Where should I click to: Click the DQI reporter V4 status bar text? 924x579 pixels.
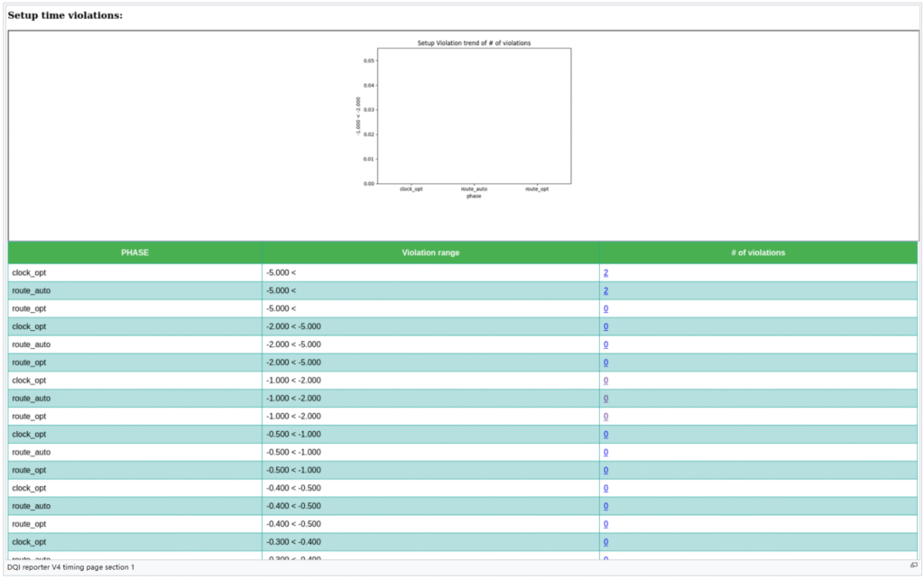click(x=70, y=566)
